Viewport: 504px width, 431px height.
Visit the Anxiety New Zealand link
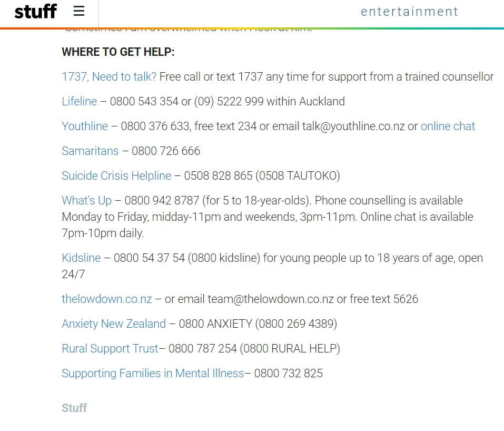114,324
